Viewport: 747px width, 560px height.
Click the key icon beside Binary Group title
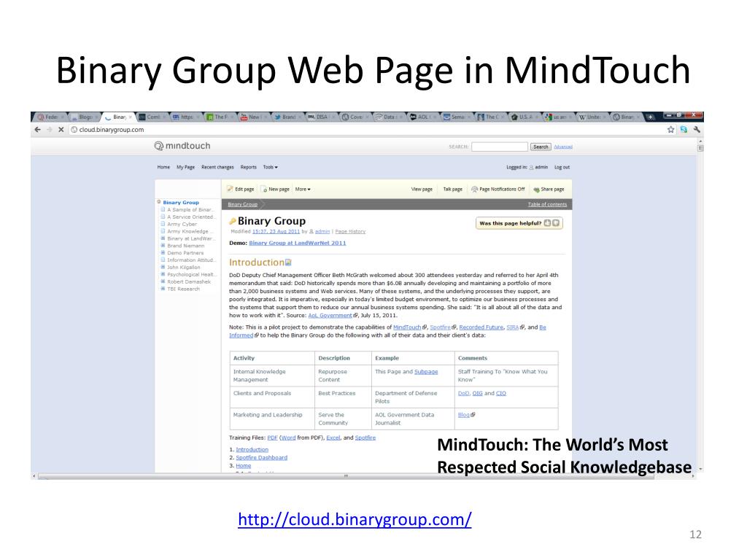click(233, 221)
